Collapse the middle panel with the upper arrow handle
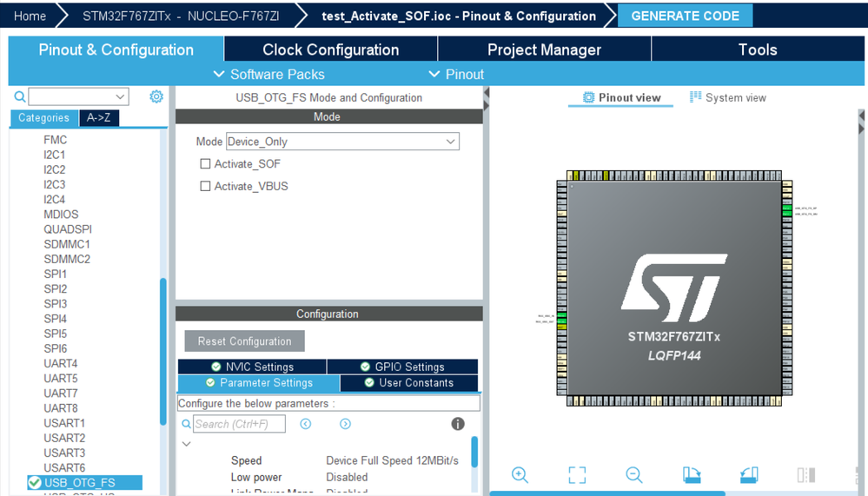 487,92
